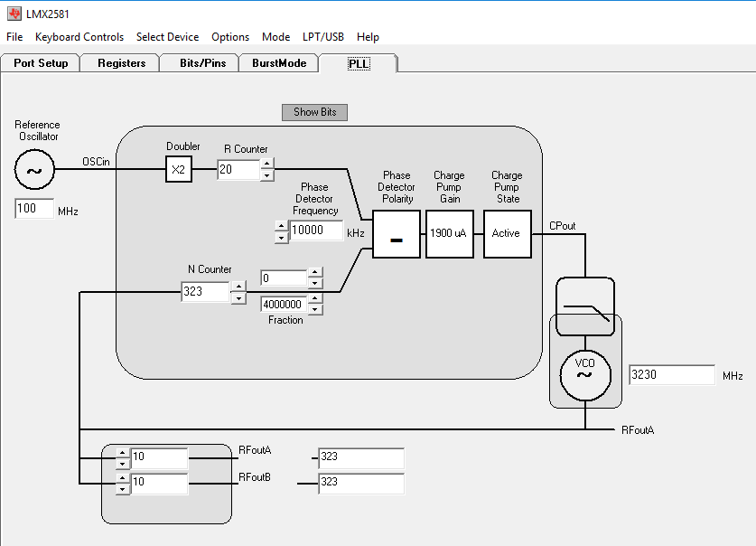Toggle the Phase Detector Polarity block
Viewport: 756px width, 546px height.
397,234
